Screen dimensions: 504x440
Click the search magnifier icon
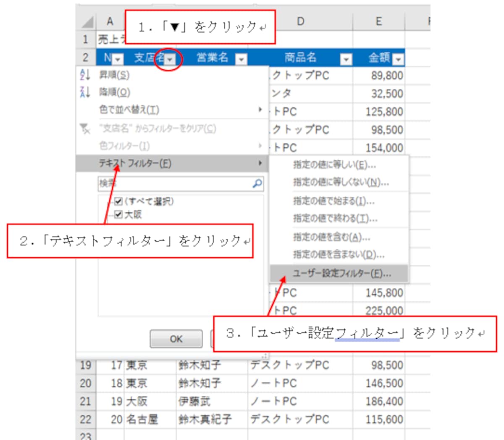click(x=257, y=183)
